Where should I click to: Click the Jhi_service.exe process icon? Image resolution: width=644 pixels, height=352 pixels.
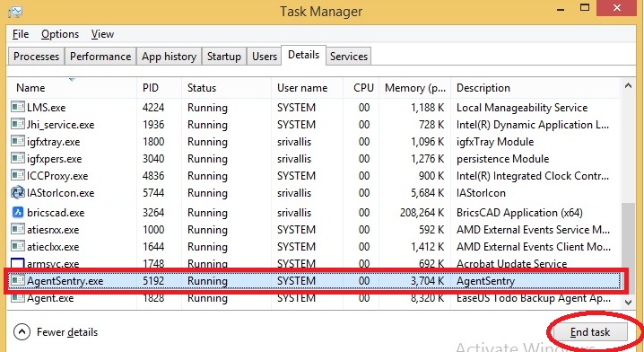pyautogui.click(x=18, y=124)
